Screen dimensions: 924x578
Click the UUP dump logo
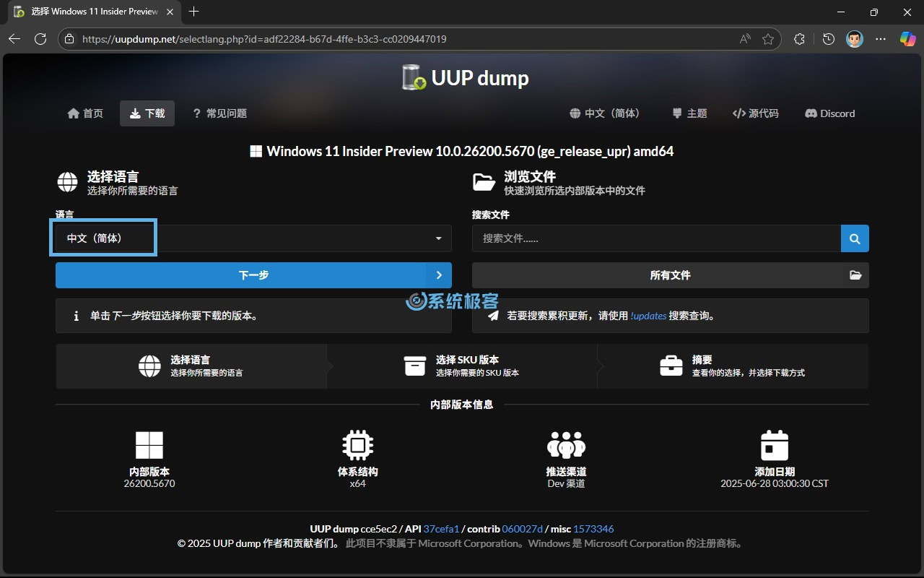[x=466, y=77]
